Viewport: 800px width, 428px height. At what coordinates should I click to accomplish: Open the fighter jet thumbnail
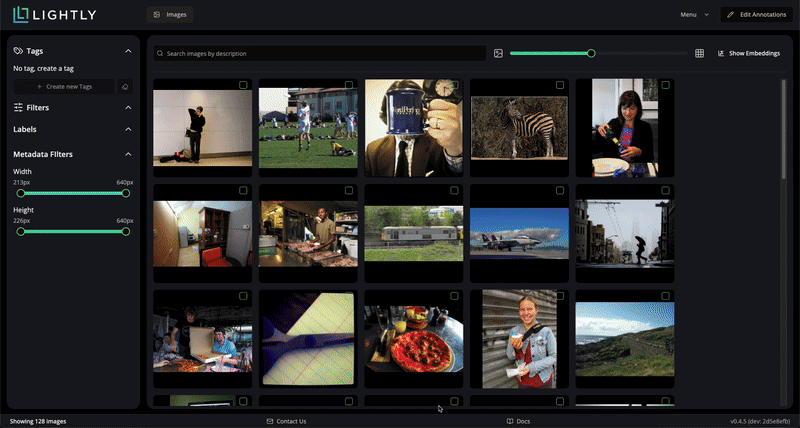click(x=519, y=233)
